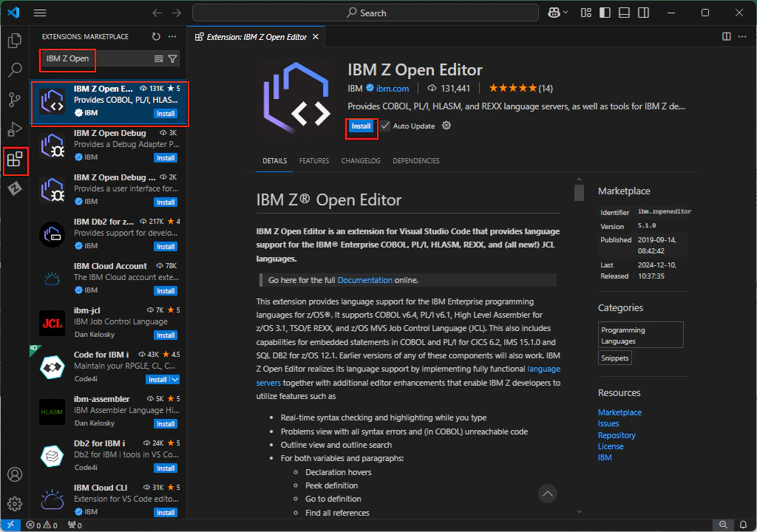Image resolution: width=757 pixels, height=532 pixels.
Task: Install the IBM Z Open Debug extension
Action: click(x=166, y=158)
